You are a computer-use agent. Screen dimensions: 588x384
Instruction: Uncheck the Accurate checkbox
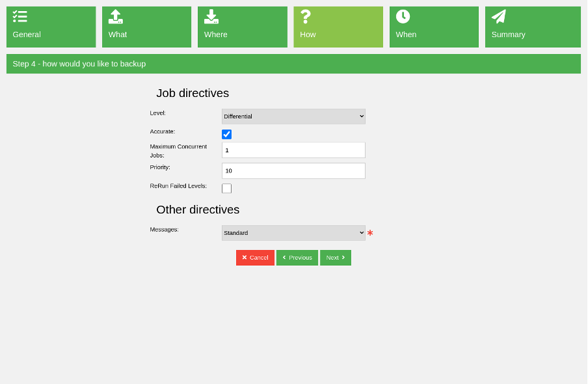[x=226, y=134]
